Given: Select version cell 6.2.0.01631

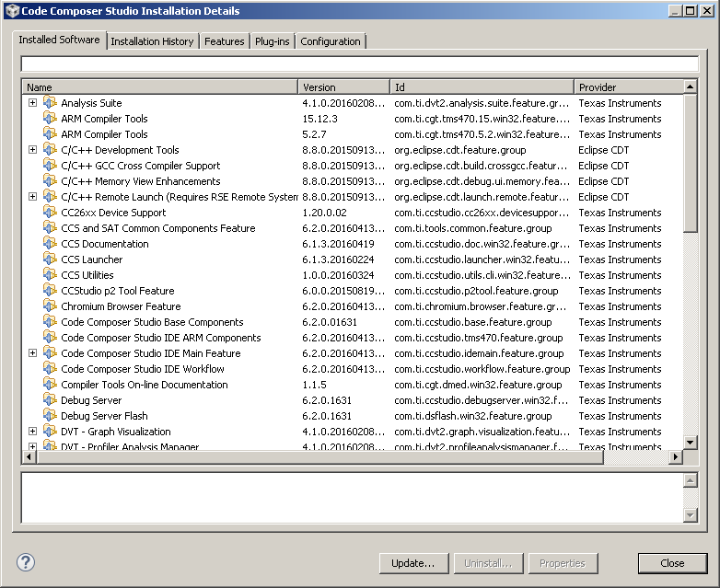Looking at the screenshot, I should 330,322.
